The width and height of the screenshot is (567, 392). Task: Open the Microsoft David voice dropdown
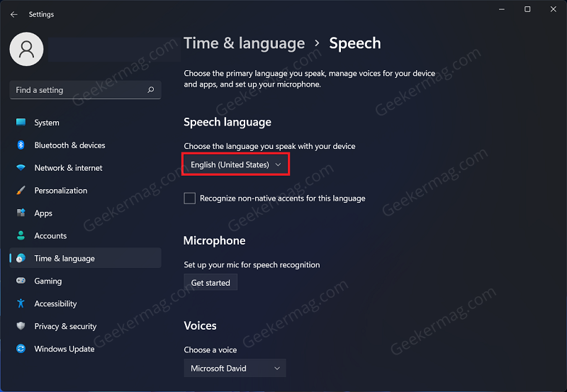[235, 368]
